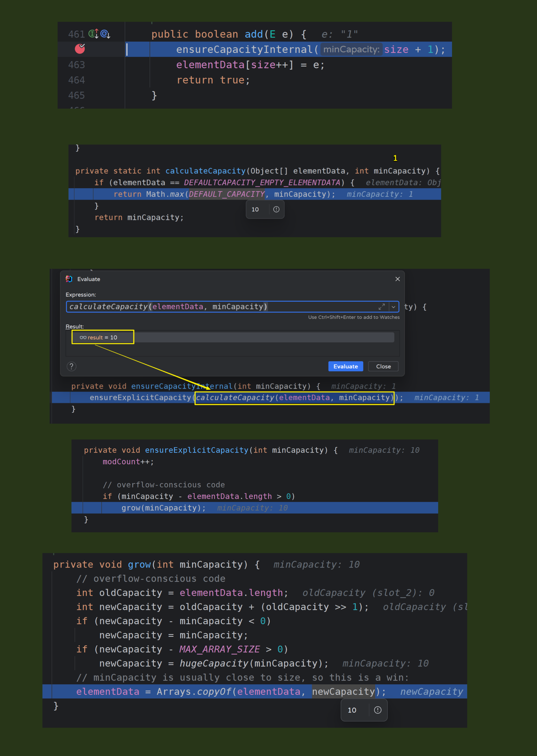Click the minCapacity parameter hint in the add method

pos(351,49)
